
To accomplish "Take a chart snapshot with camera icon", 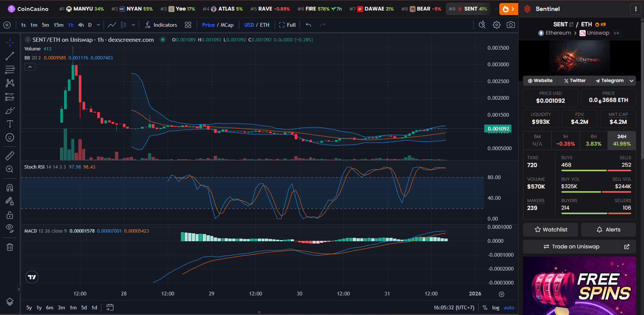I will (511, 25).
